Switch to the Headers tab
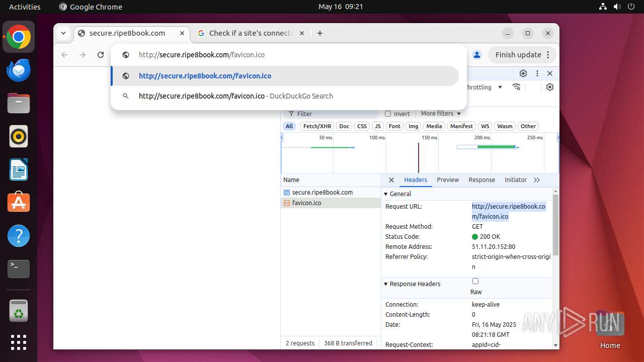Viewport: 644px width, 362px height. pyautogui.click(x=416, y=180)
